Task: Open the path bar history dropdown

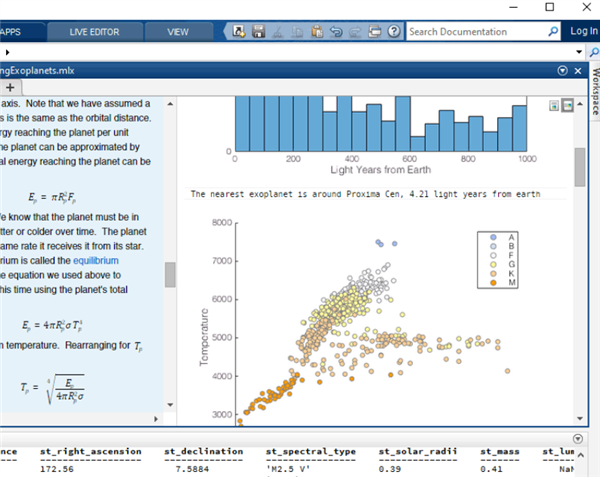Action: (x=579, y=52)
